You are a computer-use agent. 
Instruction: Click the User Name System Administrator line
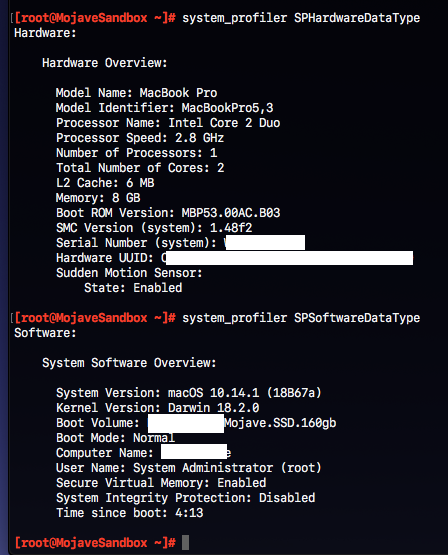pyautogui.click(x=189, y=468)
